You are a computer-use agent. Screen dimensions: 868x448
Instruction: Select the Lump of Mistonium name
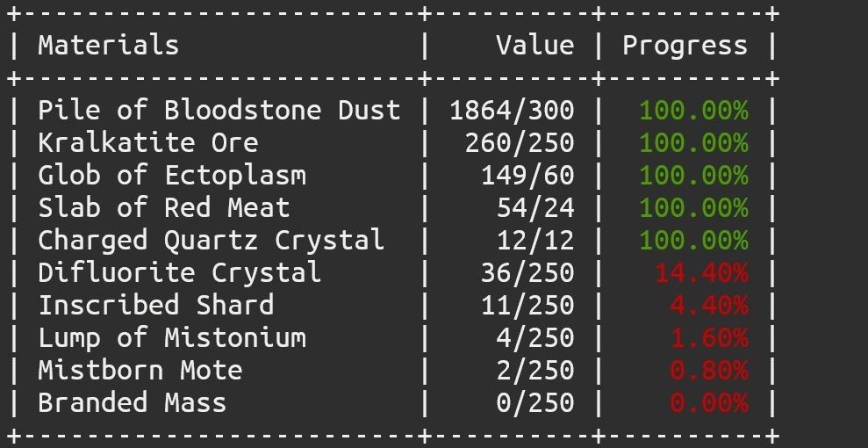coord(171,338)
